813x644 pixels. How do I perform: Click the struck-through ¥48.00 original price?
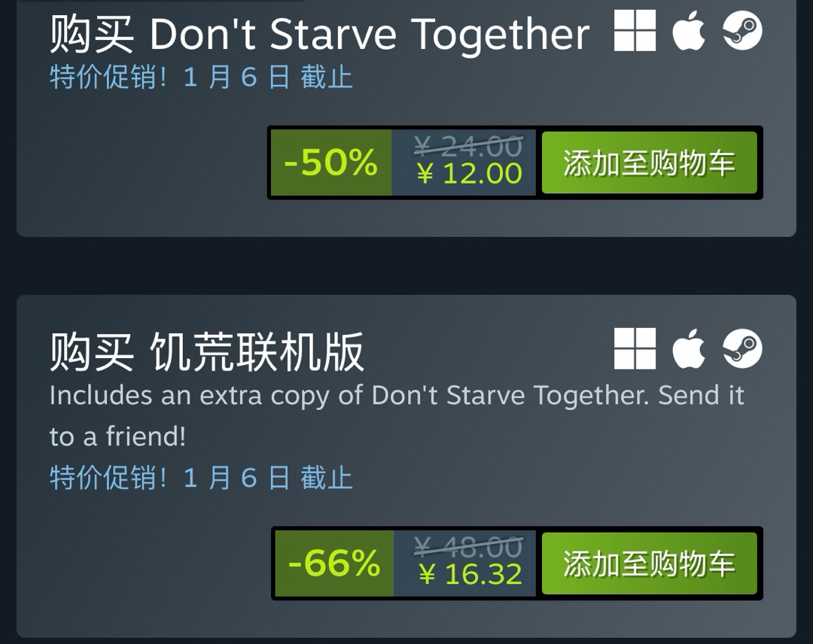(468, 547)
